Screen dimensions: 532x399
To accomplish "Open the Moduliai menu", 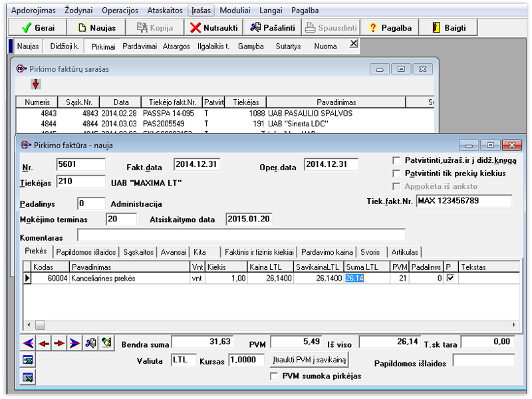I will click(x=235, y=11).
